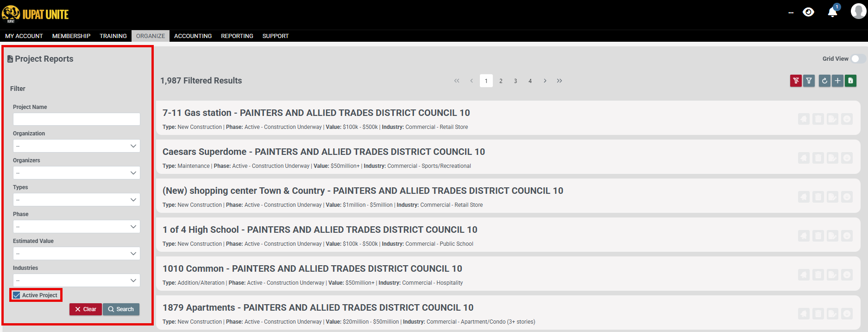The width and height of the screenshot is (868, 332).
Task: Click the Search filter button
Action: pos(121,309)
